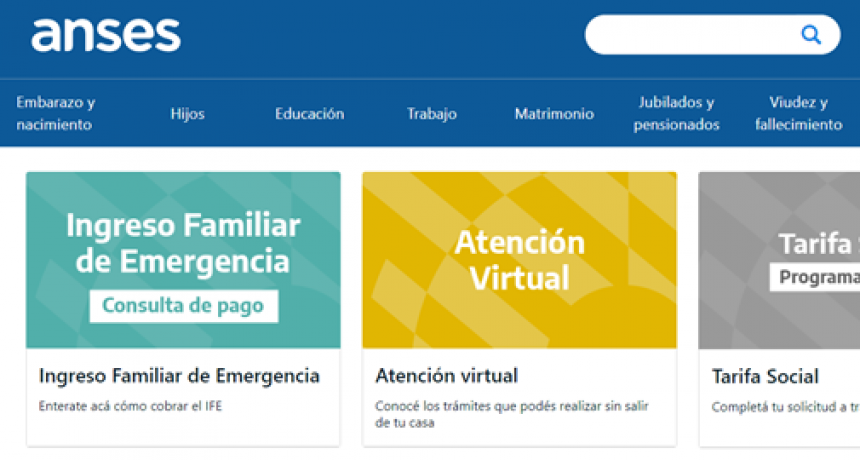Open the Matrimonio menu
The width and height of the screenshot is (860, 460).
click(554, 113)
